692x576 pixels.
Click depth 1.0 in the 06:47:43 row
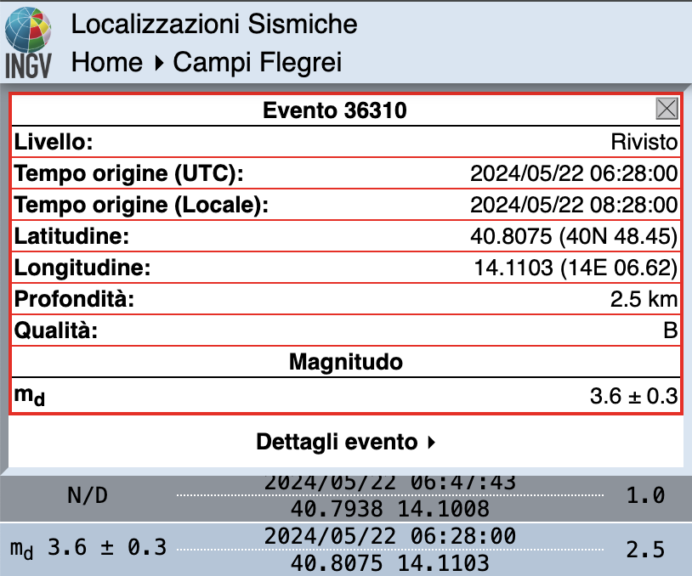652,496
